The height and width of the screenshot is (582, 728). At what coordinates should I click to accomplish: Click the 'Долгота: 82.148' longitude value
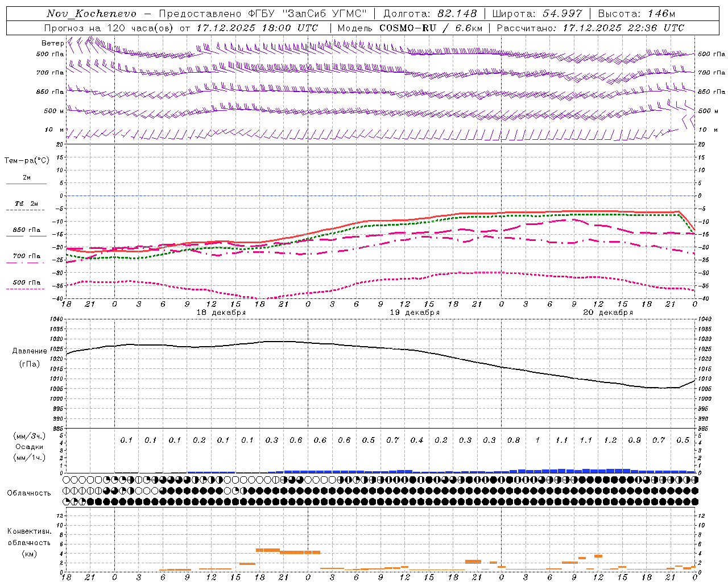(x=430, y=14)
